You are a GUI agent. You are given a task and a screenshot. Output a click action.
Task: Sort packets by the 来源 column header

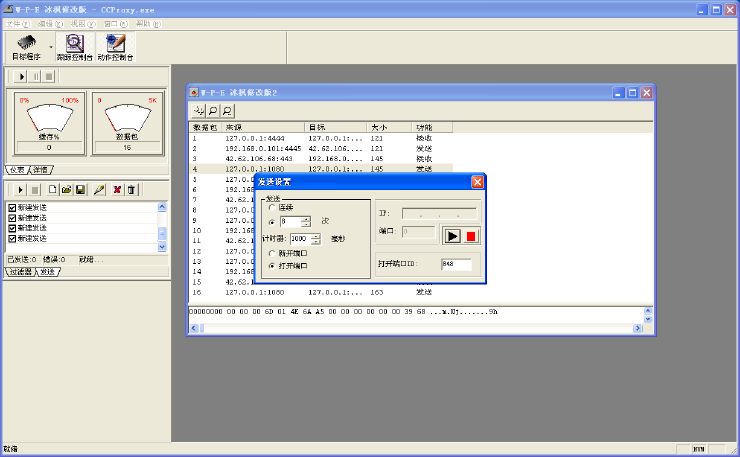coord(263,127)
